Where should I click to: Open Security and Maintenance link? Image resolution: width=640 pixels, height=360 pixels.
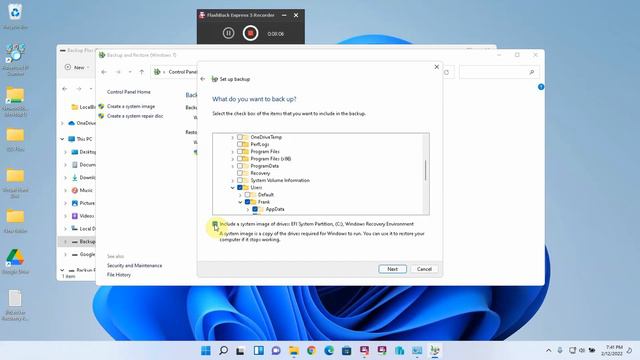point(134,265)
